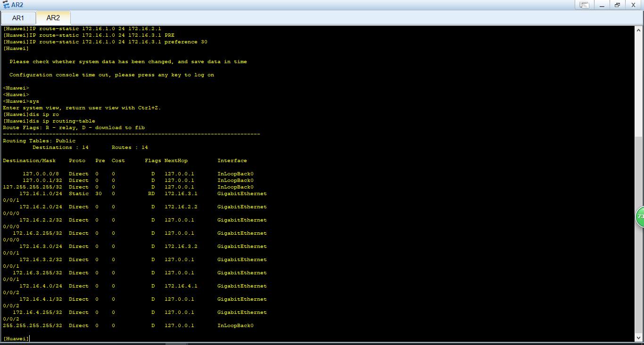The height and width of the screenshot is (345, 644).
Task: Select the AR2 tab
Action: pos(53,18)
